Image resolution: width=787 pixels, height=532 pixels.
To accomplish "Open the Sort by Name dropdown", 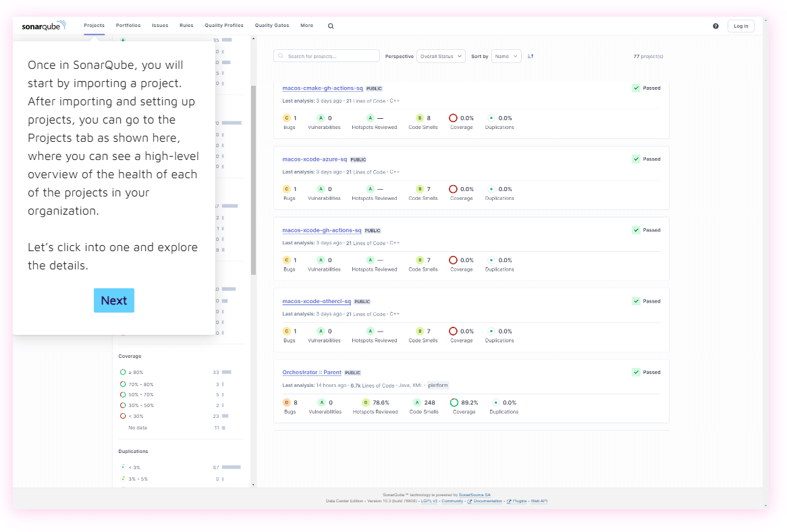I will click(x=506, y=56).
